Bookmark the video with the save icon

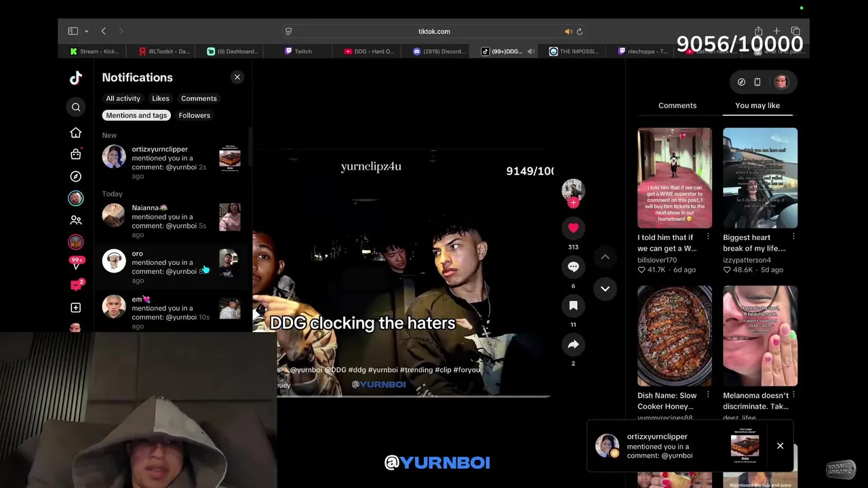click(573, 306)
